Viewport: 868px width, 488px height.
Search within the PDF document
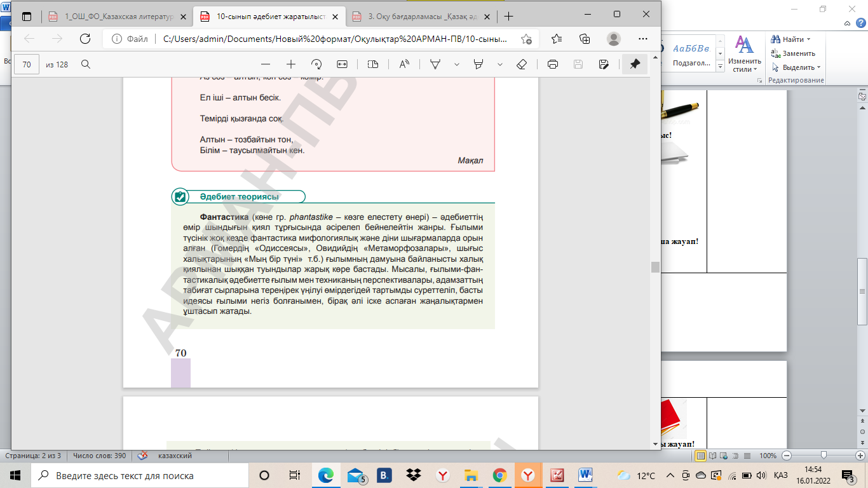point(86,64)
